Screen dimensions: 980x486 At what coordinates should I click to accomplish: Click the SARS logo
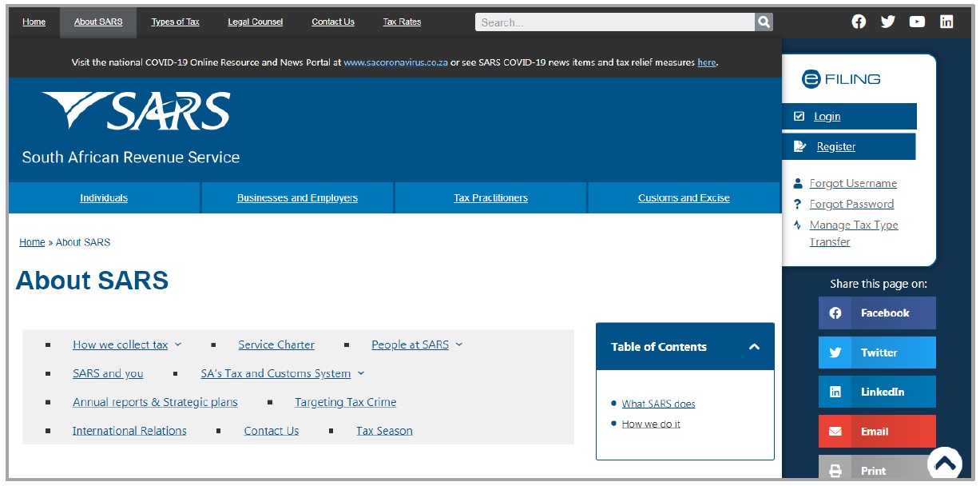(137, 111)
